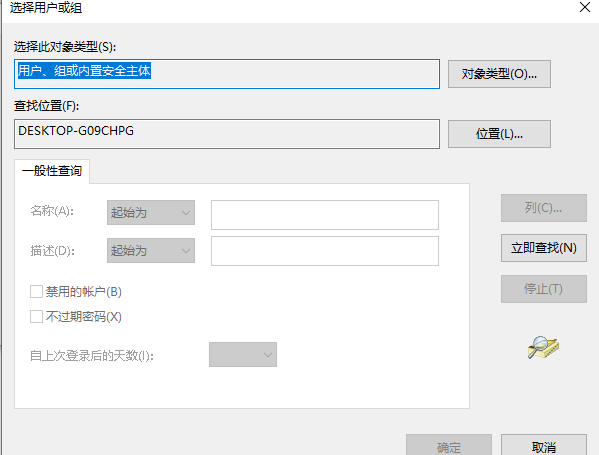The height and width of the screenshot is (455, 599).
Task: Click the 取消 button
Action: point(544,445)
